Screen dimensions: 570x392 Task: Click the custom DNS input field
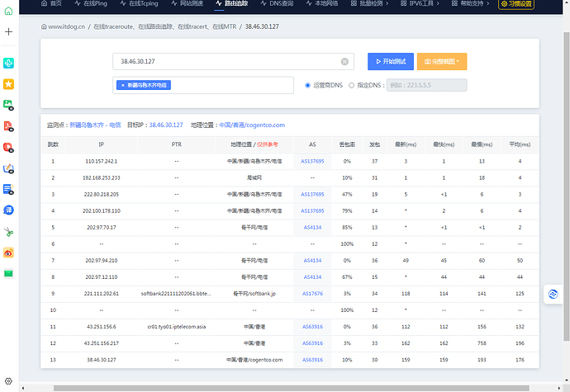click(x=426, y=85)
